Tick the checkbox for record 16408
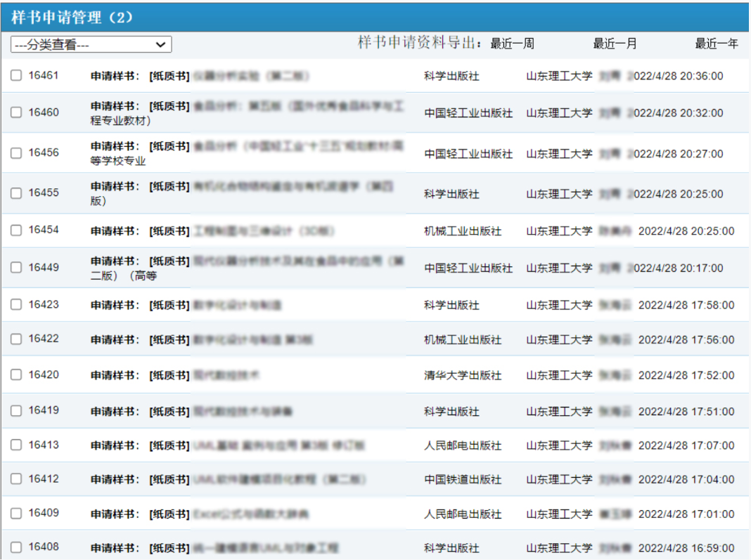Viewport: 751px width, 560px height. pos(16,547)
